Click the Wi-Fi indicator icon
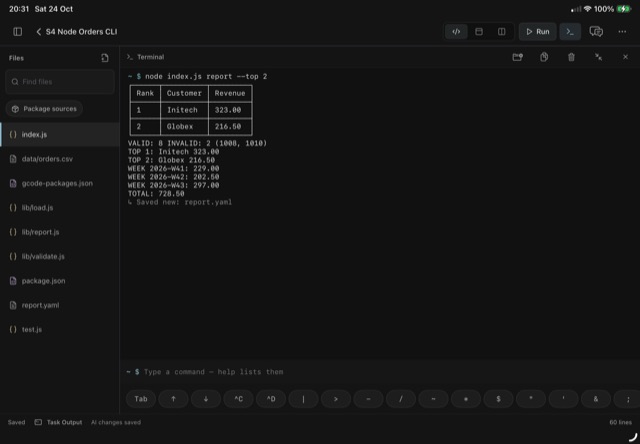This screenshot has width=640, height=444. point(587,9)
